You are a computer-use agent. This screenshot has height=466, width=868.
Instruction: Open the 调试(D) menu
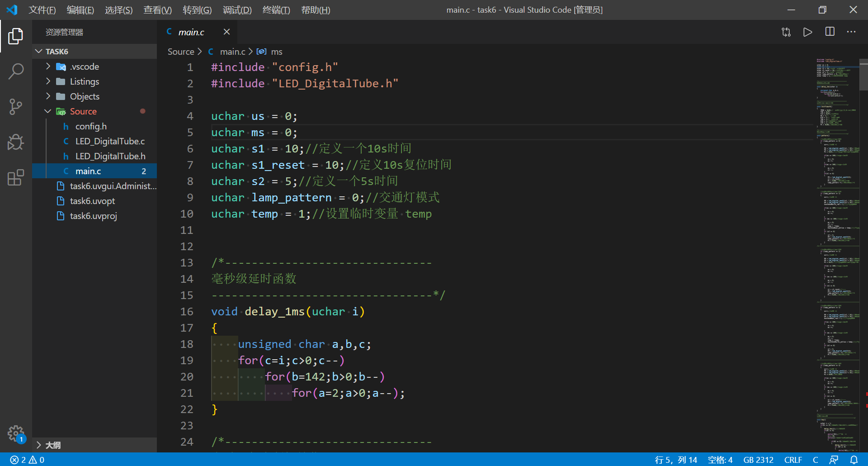(237, 10)
